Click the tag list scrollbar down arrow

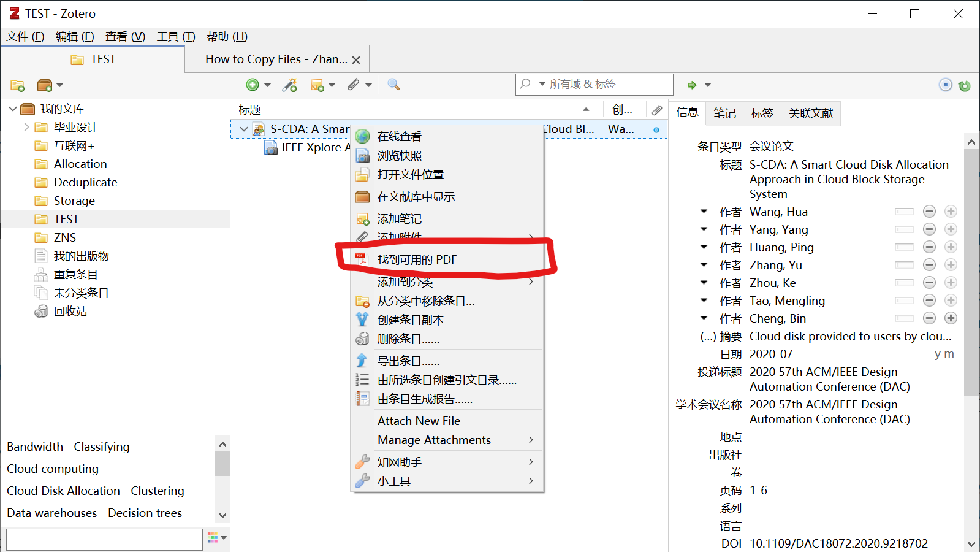pyautogui.click(x=222, y=515)
